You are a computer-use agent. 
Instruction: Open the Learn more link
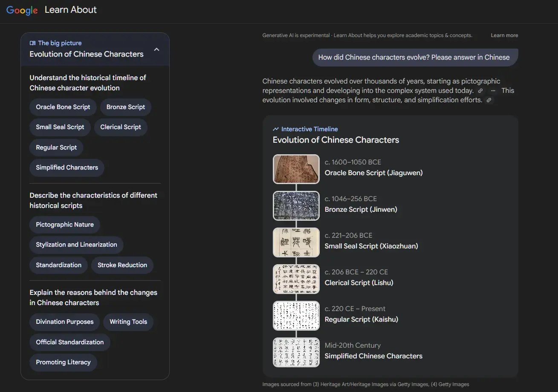[504, 35]
